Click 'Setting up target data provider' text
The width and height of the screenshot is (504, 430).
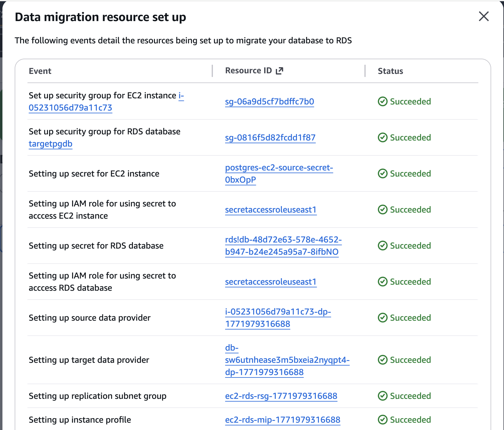tap(89, 360)
